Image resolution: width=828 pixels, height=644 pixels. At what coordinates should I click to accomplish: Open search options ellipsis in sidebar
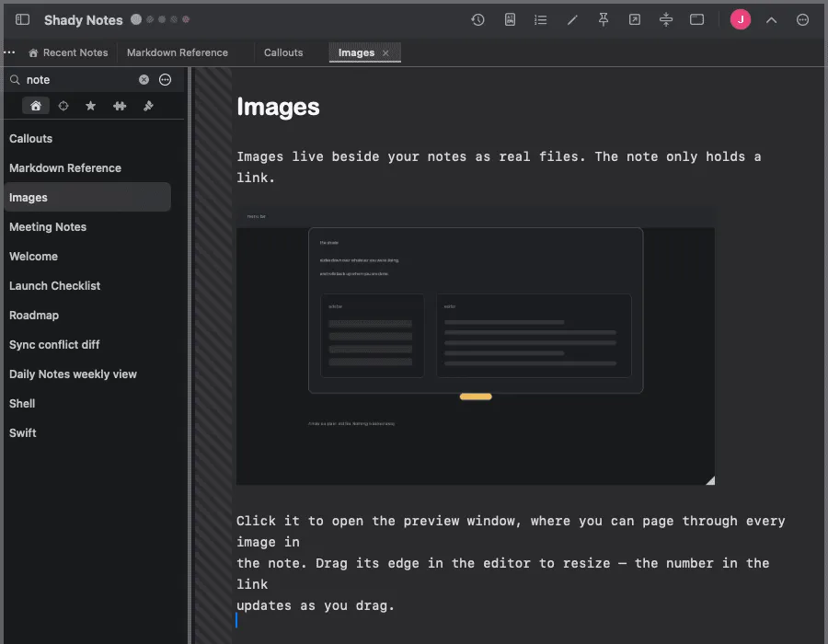166,80
